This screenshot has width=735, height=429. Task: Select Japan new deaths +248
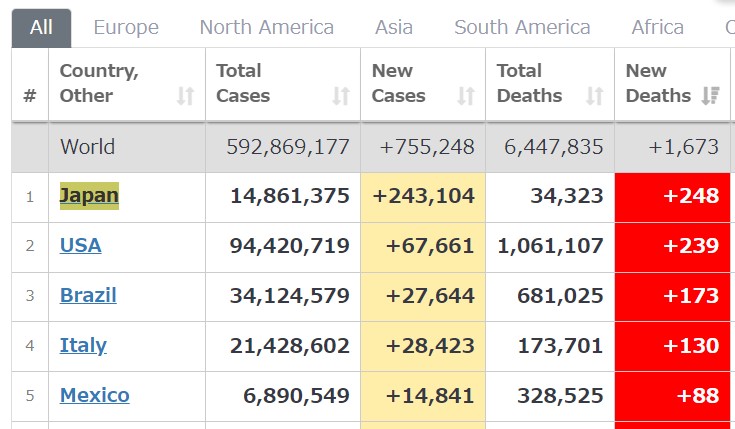tap(691, 196)
